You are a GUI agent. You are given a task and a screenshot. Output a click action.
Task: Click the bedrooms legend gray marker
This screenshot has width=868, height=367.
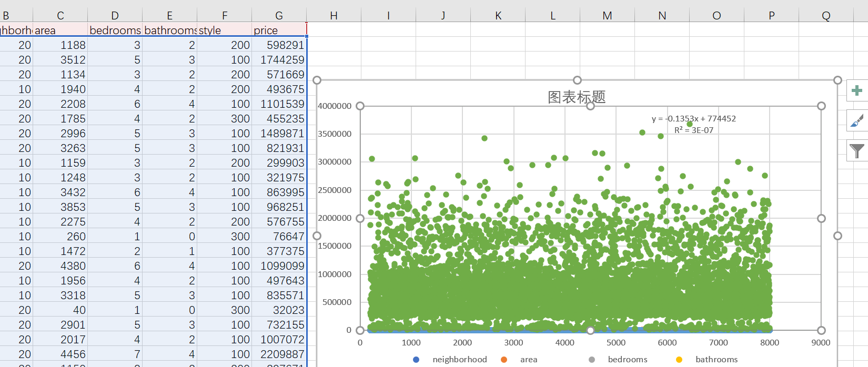[x=592, y=360]
